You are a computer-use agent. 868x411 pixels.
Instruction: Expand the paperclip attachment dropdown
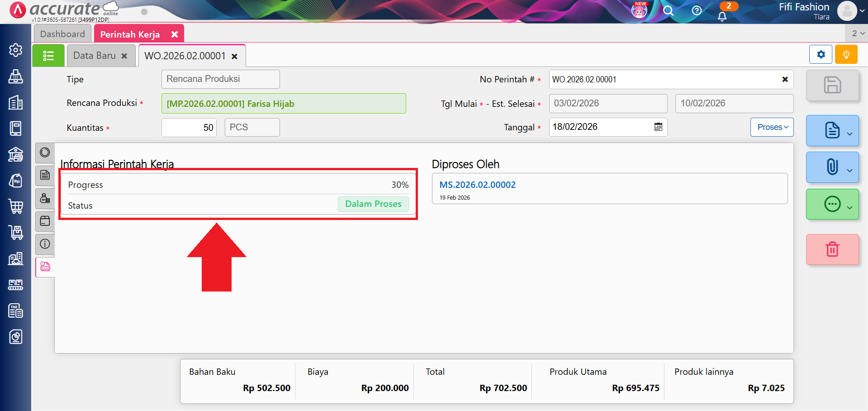[849, 170]
